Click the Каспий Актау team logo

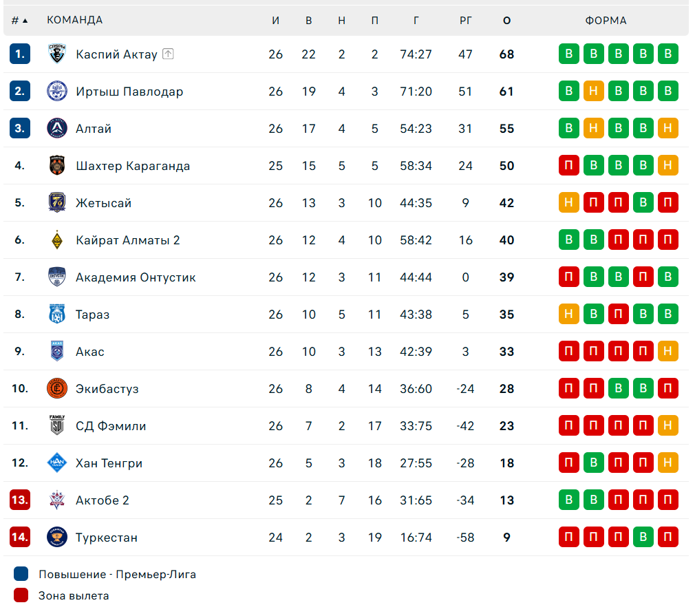[57, 54]
